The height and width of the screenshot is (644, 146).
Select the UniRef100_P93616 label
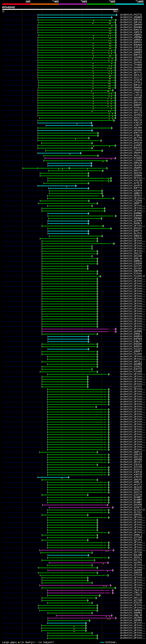click(131, 108)
